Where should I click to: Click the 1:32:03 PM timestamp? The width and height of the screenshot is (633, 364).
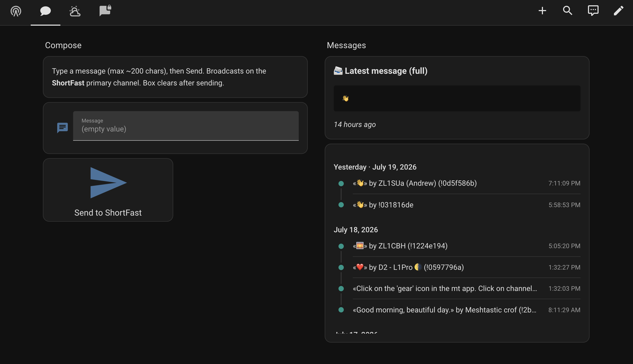tap(564, 288)
